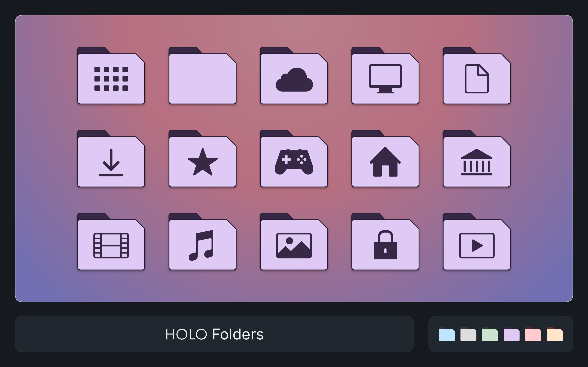Screen dimensions: 588x367
Task: Choose the blue folder color swatch
Action: click(x=447, y=334)
